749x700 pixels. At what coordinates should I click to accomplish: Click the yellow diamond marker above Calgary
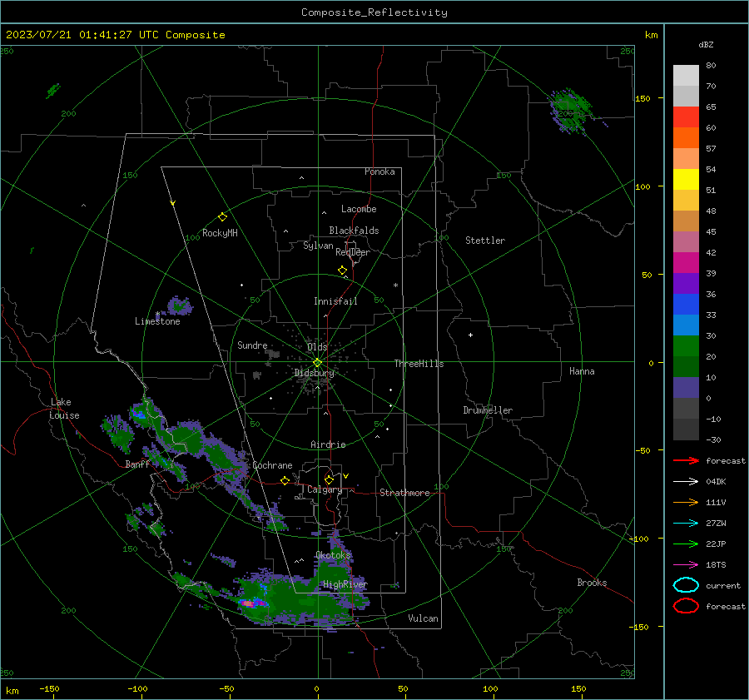point(329,479)
